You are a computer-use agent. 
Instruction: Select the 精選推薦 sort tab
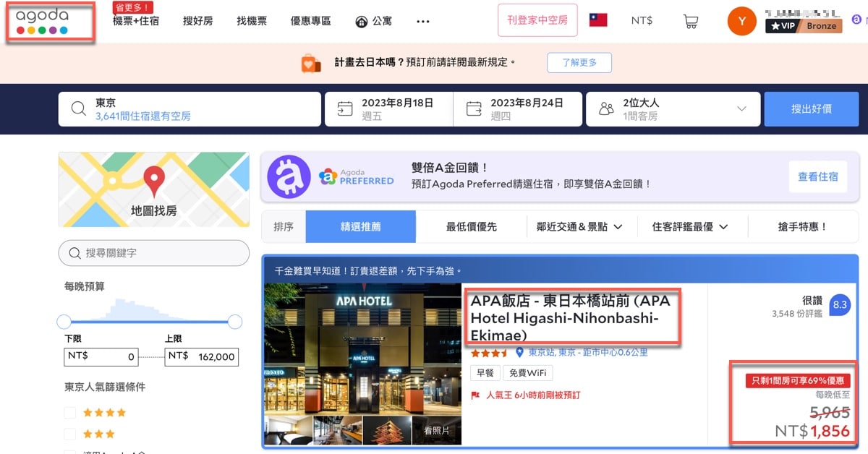coord(361,226)
